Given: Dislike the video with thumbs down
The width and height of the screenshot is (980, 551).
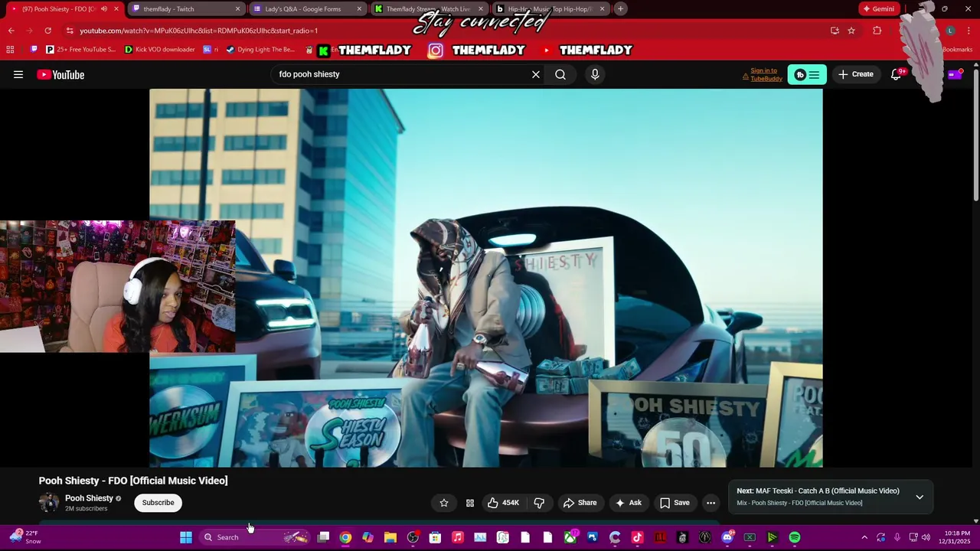Looking at the screenshot, I should tap(539, 503).
